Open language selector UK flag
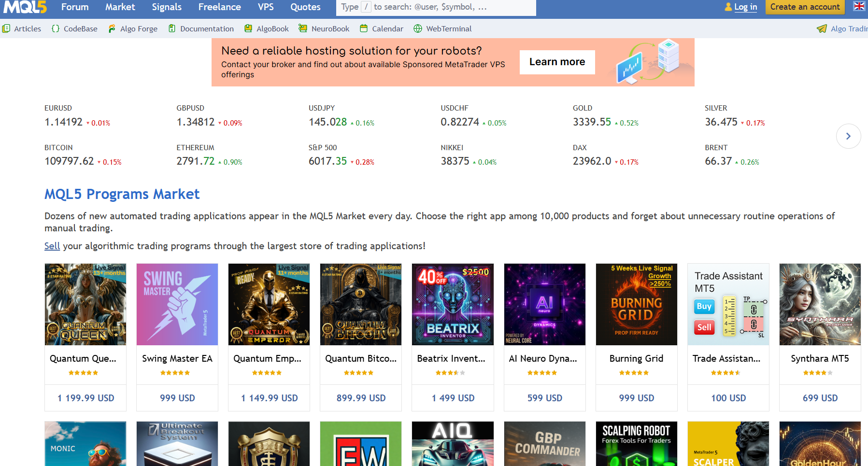The image size is (868, 466). tap(859, 6)
